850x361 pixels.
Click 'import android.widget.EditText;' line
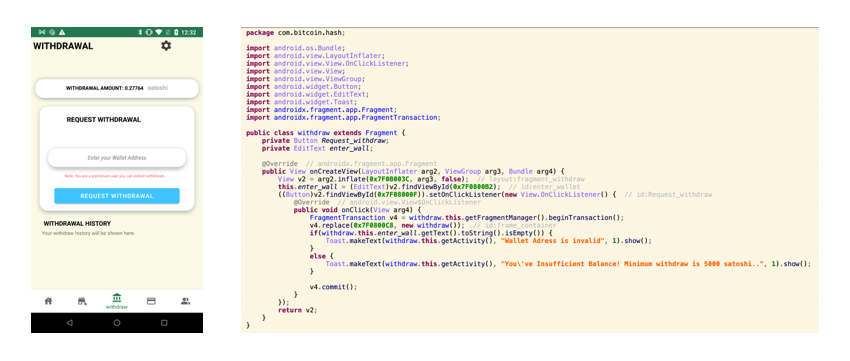click(307, 94)
